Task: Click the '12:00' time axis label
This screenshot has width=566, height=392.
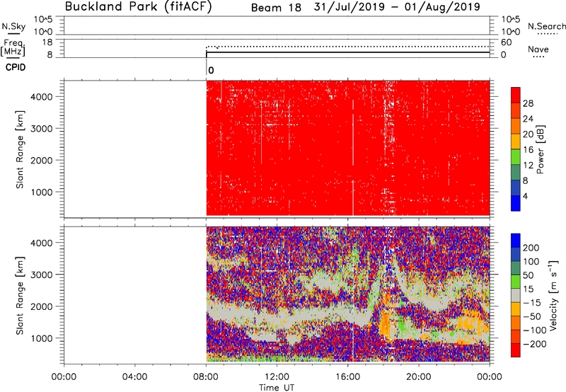Action: coord(277,377)
